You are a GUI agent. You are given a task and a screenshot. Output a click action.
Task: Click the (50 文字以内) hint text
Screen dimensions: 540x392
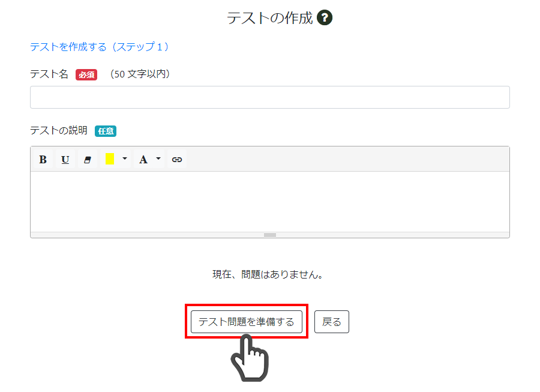coord(140,74)
